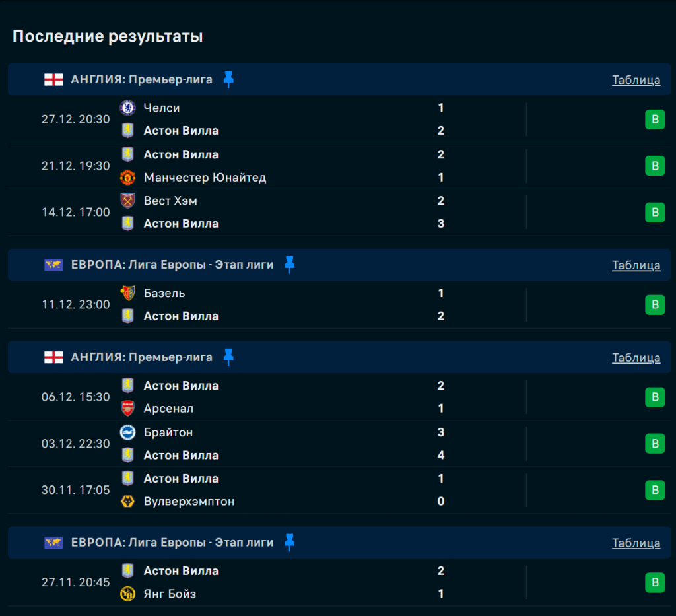Viewport: 676px width, 616px height.
Task: Select the West Ham club crest
Action: 127,201
